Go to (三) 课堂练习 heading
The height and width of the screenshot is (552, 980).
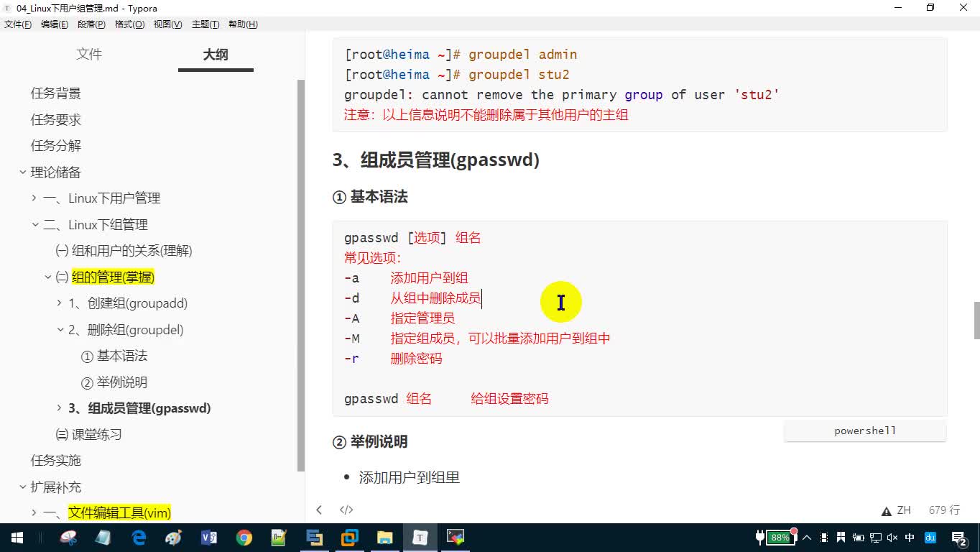88,434
